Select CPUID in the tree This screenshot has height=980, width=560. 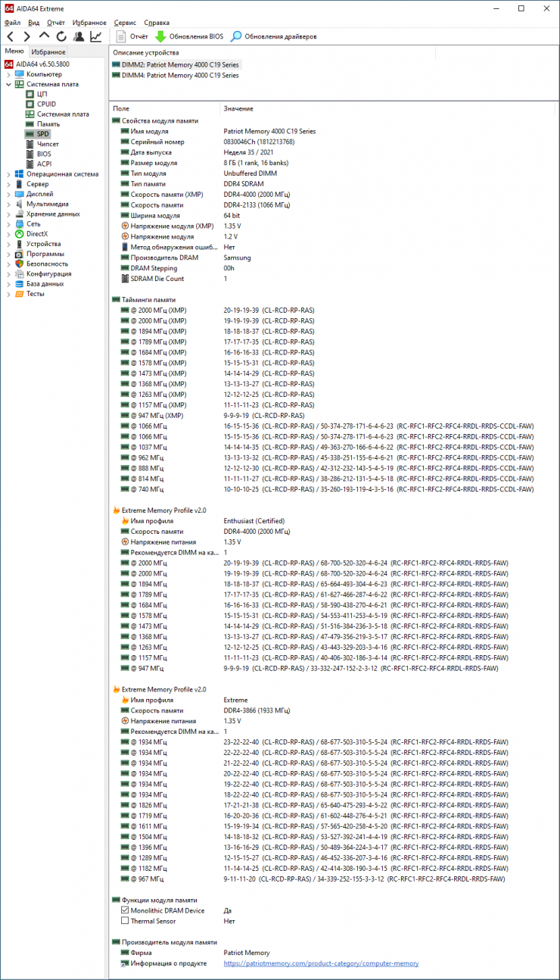pos(46,104)
